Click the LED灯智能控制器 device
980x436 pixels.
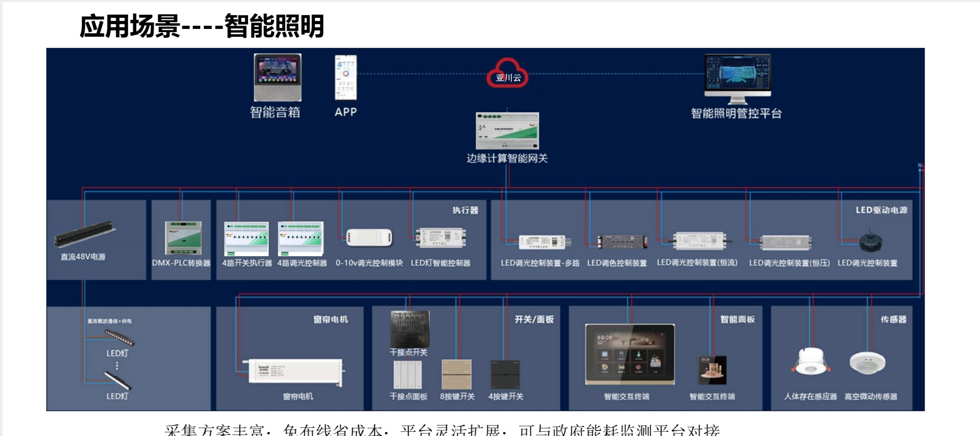(x=441, y=238)
